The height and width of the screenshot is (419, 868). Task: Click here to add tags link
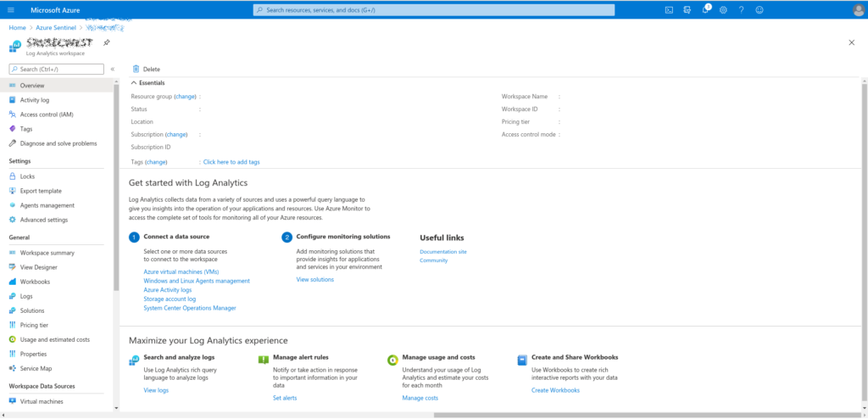(x=231, y=162)
